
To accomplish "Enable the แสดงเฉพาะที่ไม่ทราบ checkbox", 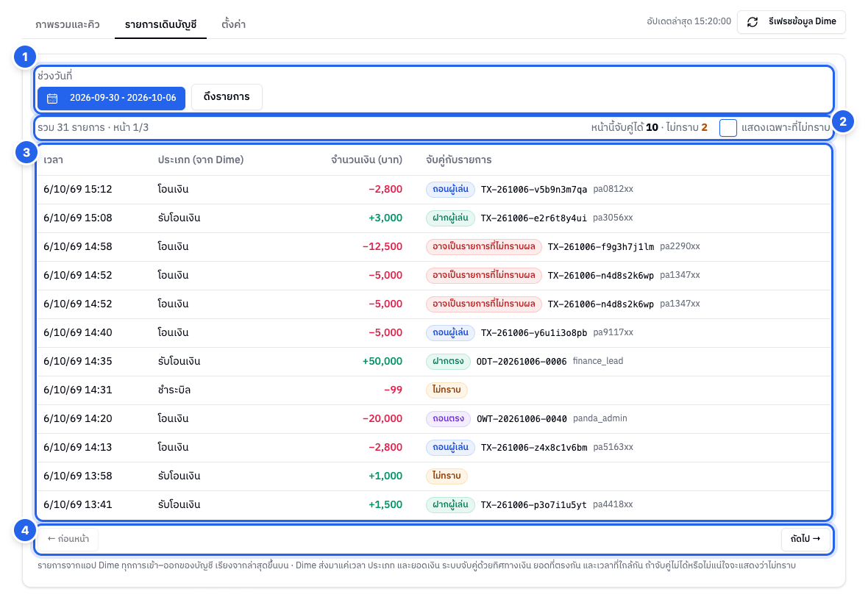I will pyautogui.click(x=728, y=128).
